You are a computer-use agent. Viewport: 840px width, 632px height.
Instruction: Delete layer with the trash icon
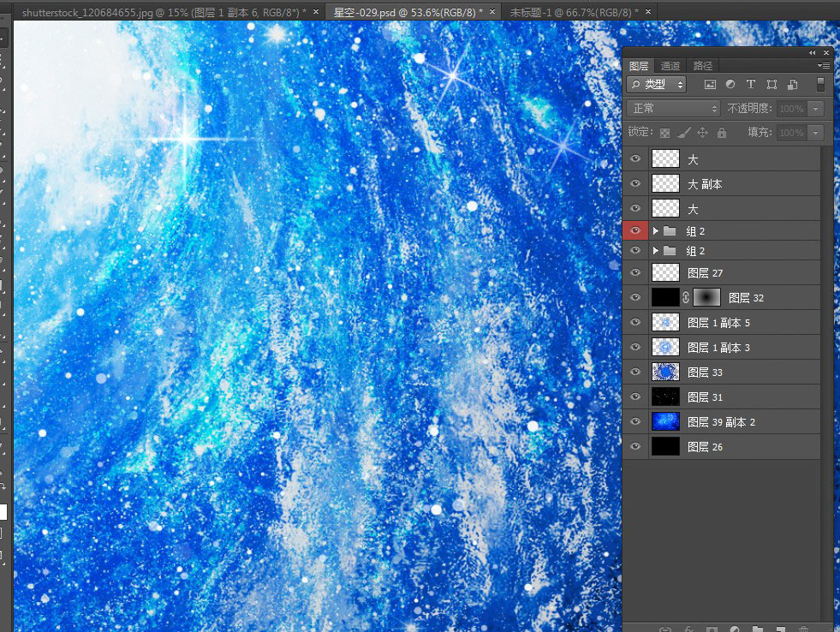(x=803, y=629)
